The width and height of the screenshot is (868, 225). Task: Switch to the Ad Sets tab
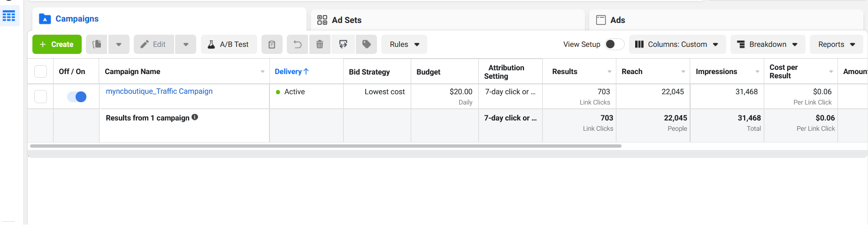(x=346, y=20)
